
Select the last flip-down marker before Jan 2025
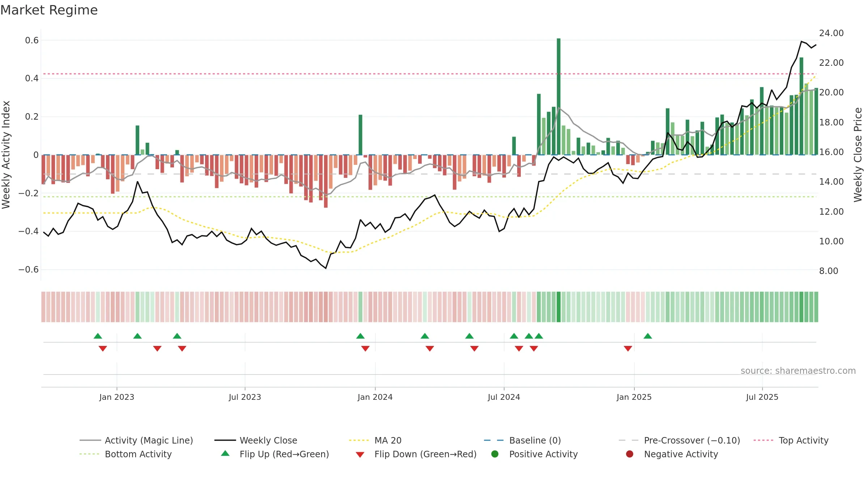click(628, 348)
